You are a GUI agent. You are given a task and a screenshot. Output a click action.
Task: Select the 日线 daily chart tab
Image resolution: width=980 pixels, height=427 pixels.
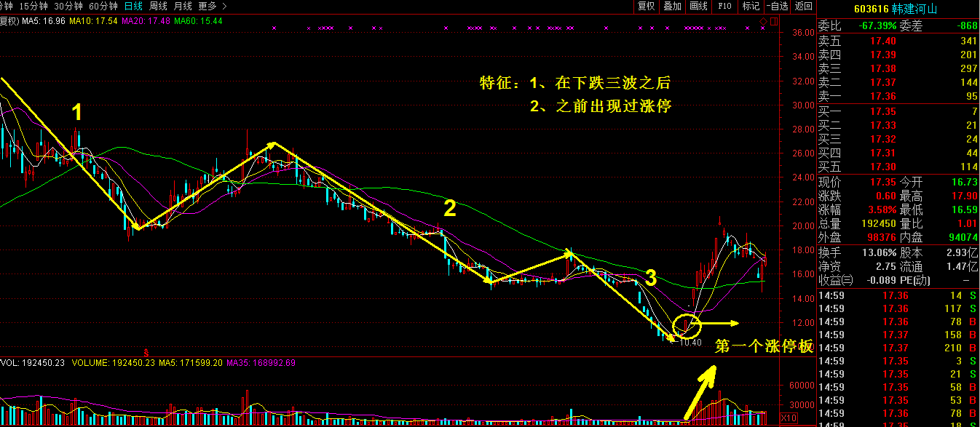click(133, 6)
